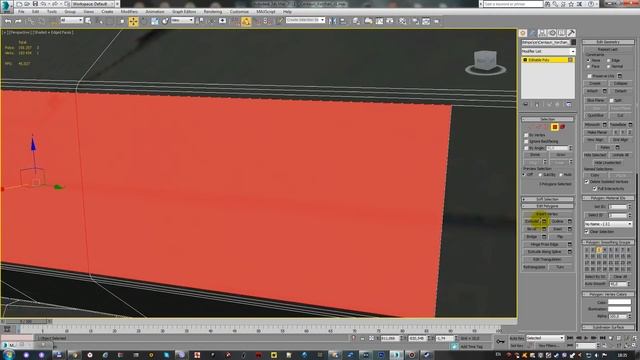Open the Material Editor

click(402, 21)
